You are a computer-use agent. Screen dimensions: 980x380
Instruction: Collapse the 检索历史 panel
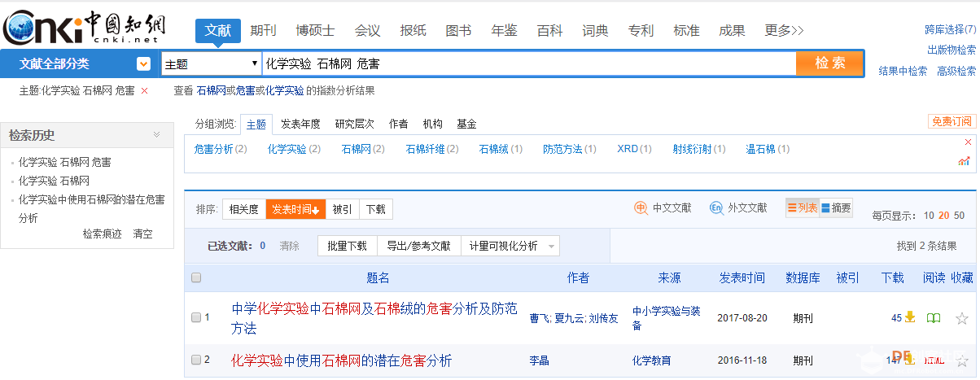pyautogui.click(x=156, y=135)
